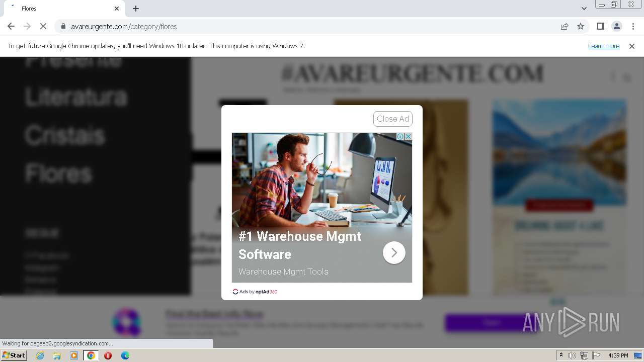
Task: Toggle the Chrome side panel
Action: (600, 26)
